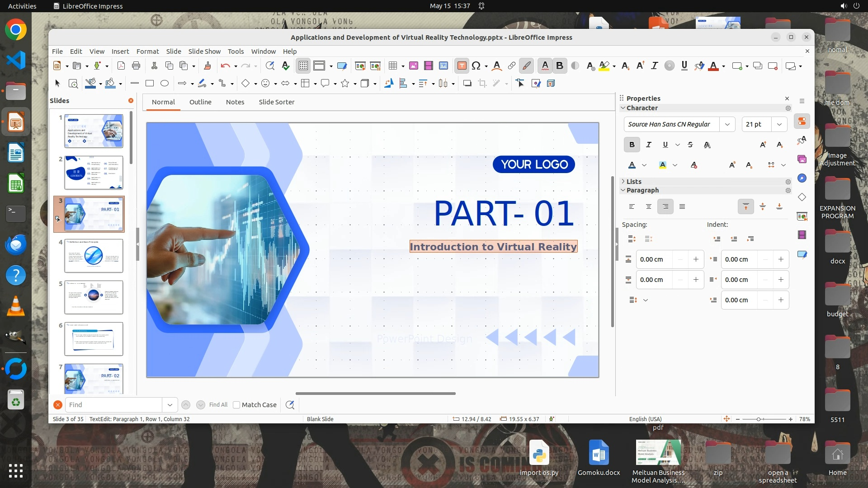Open the font size dropdown
The width and height of the screenshot is (868, 488).
(x=779, y=124)
